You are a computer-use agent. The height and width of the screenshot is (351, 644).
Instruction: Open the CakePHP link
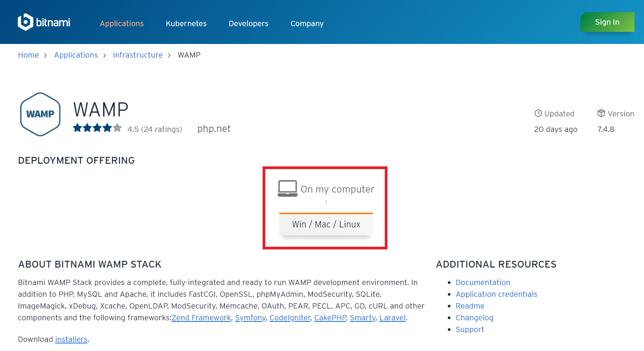coord(330,318)
